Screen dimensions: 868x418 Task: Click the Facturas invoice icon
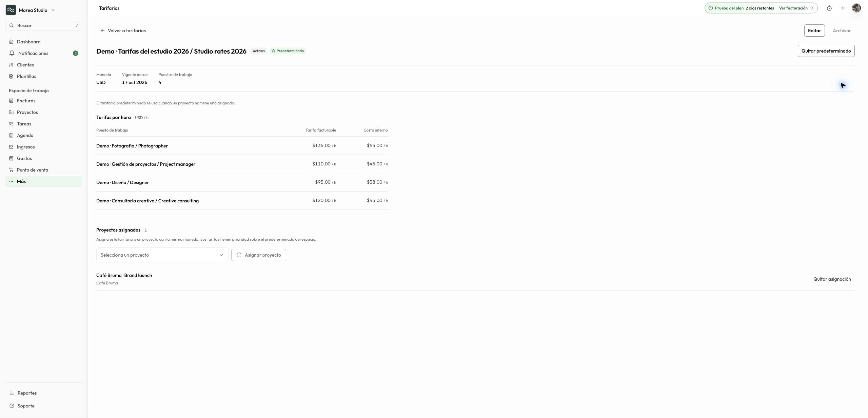pyautogui.click(x=11, y=101)
